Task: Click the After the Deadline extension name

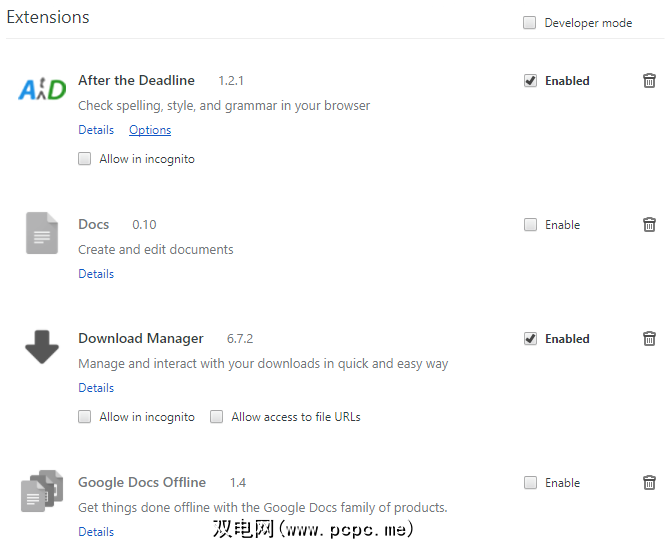Action: tap(136, 80)
